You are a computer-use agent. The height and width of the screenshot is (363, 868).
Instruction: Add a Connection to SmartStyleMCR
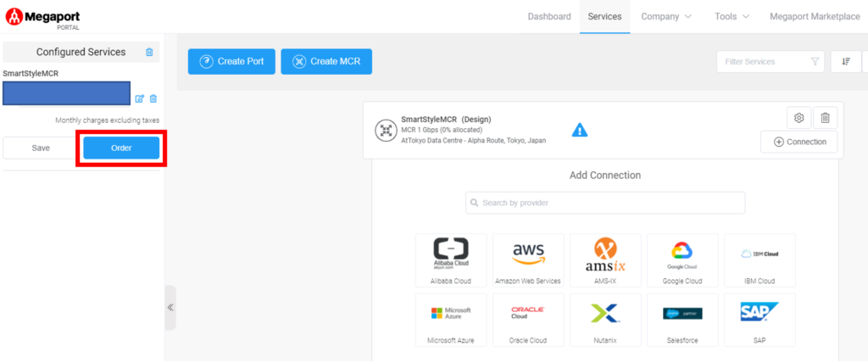pyautogui.click(x=798, y=142)
